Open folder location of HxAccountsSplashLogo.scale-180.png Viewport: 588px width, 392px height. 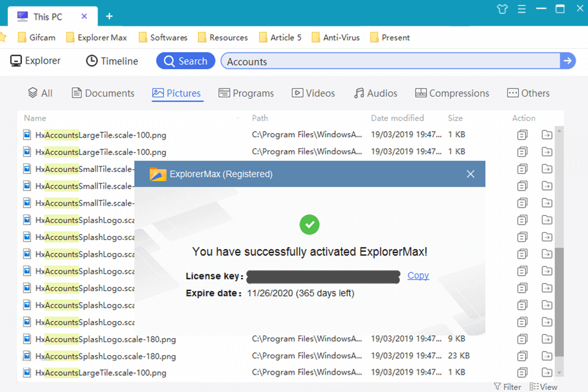(546, 339)
